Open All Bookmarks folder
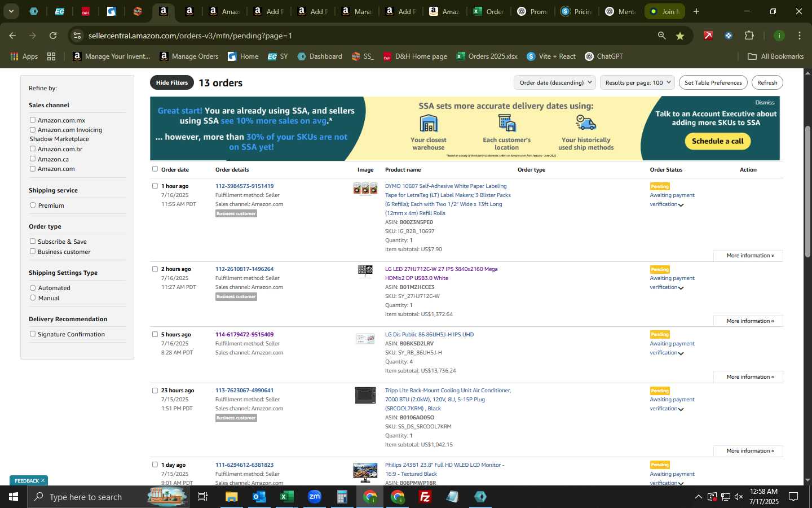 tap(775, 56)
